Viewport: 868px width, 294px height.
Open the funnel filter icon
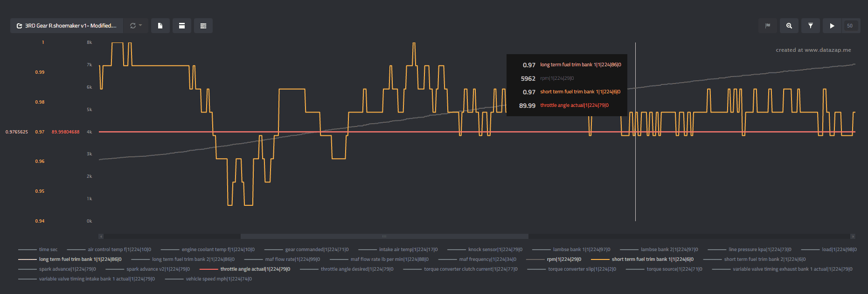[811, 26]
